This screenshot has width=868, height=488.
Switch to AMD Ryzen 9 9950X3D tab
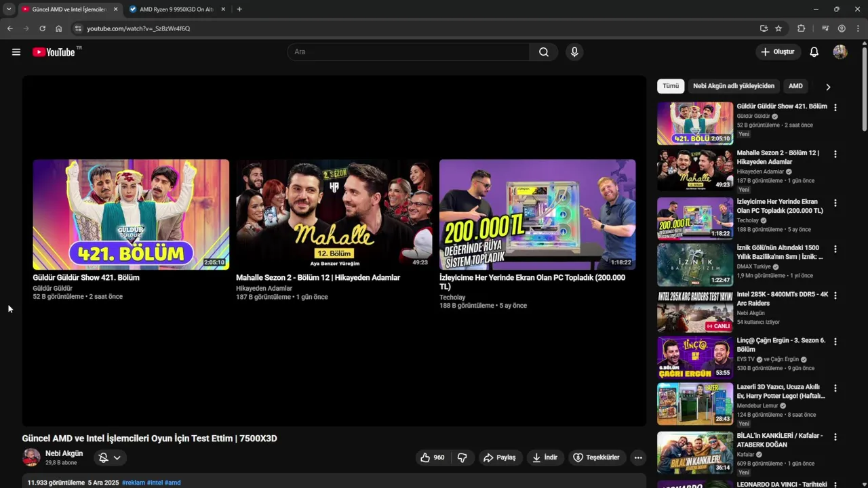pos(176,9)
